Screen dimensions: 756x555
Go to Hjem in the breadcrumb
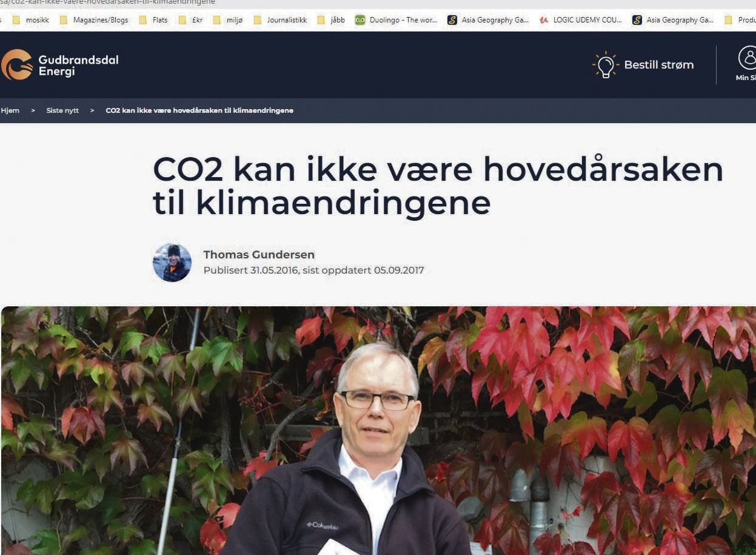pyautogui.click(x=10, y=110)
